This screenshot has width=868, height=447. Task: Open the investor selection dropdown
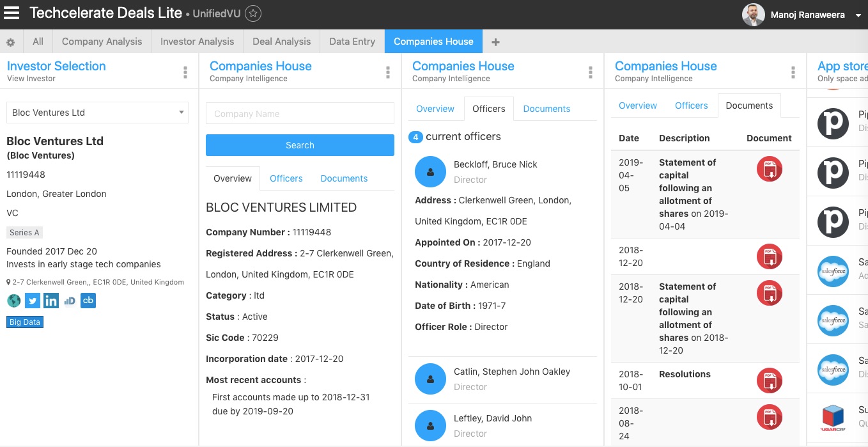click(x=97, y=113)
